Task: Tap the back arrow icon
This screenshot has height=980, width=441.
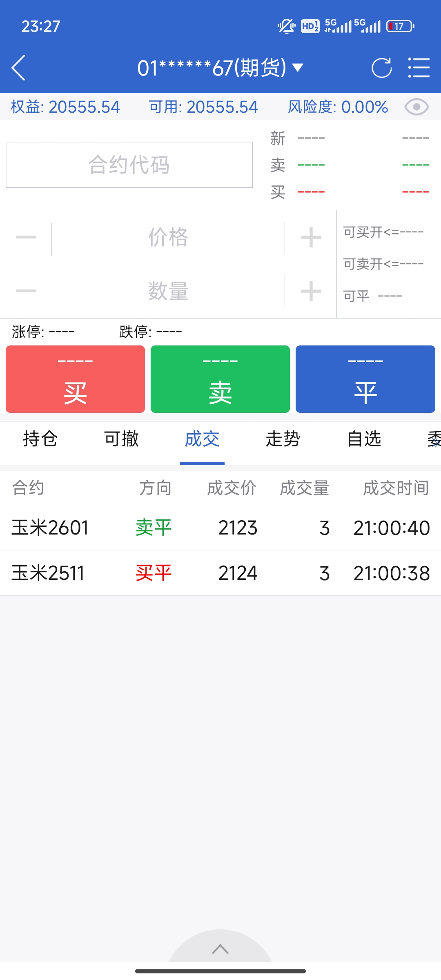Action: point(19,67)
